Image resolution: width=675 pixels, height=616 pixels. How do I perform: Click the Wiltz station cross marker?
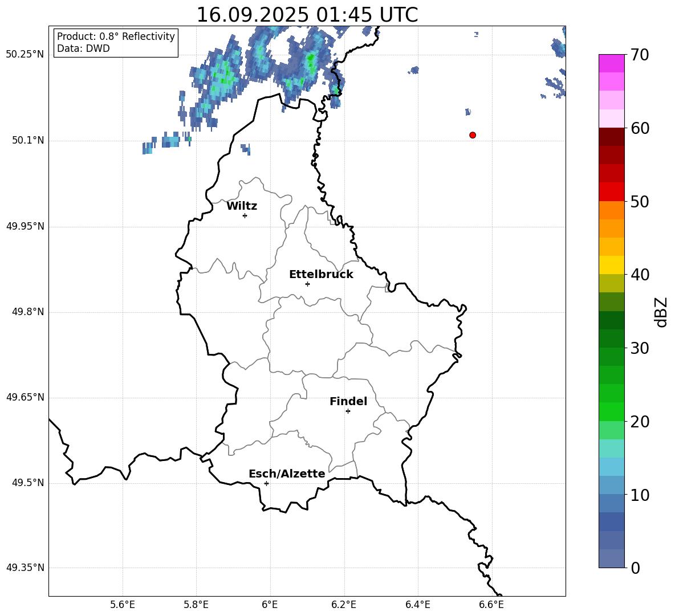click(x=245, y=215)
